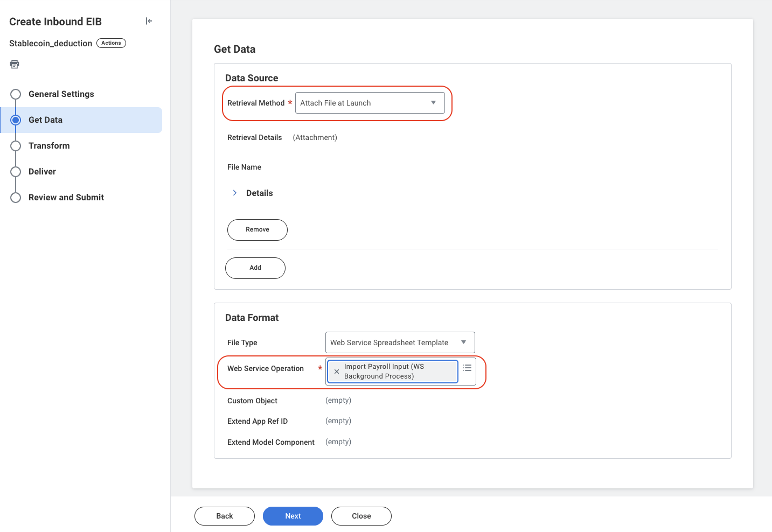Click the File Name label
Viewport: 772px width, 532px height.
click(244, 167)
